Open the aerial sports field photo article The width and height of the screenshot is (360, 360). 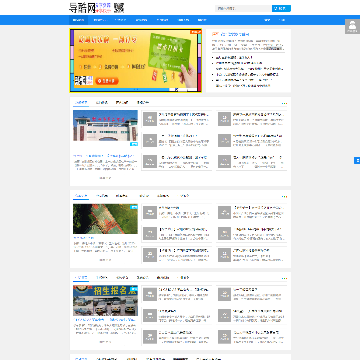pos(105,219)
